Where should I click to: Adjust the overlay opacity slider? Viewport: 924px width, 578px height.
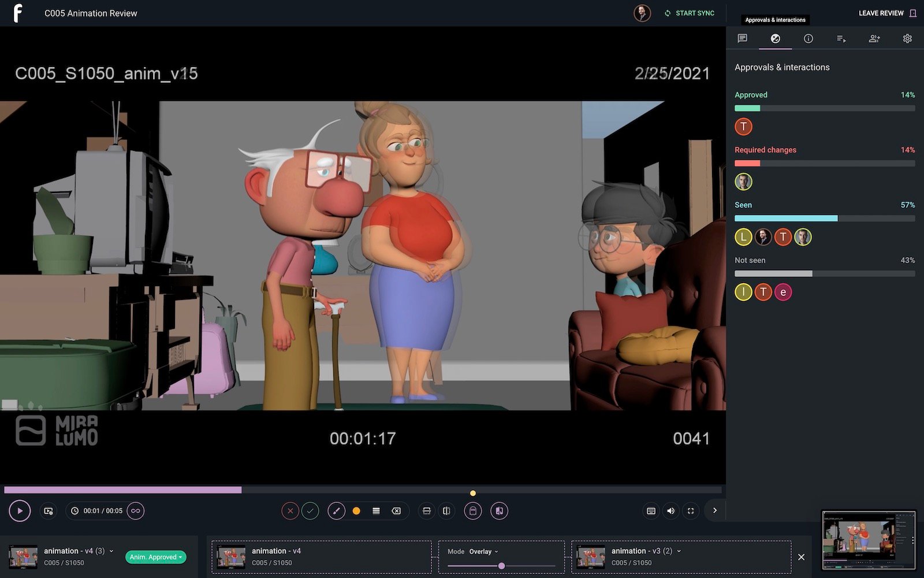click(x=501, y=566)
